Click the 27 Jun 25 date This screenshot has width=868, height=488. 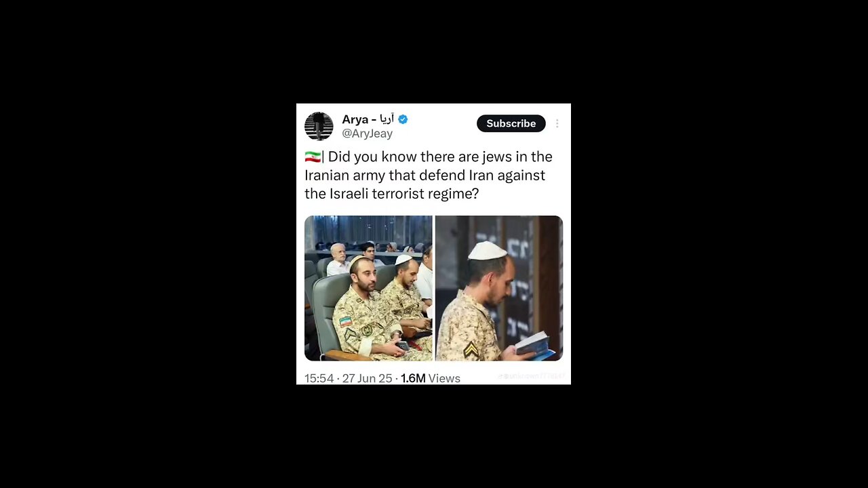(x=367, y=378)
